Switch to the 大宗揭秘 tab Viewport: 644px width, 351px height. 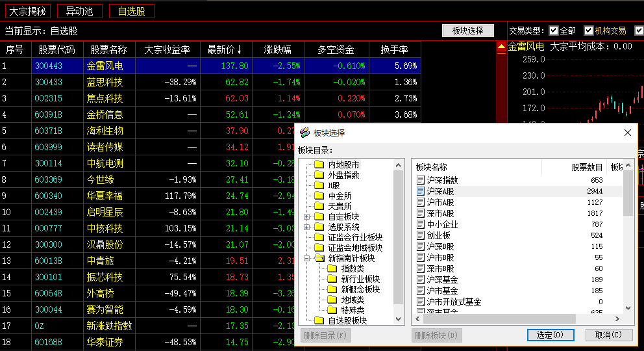[29, 11]
